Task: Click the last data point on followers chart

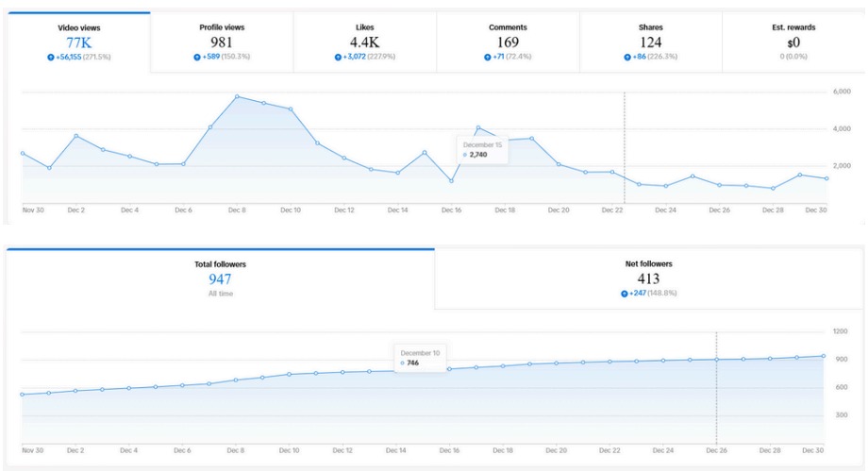Action: [825, 356]
